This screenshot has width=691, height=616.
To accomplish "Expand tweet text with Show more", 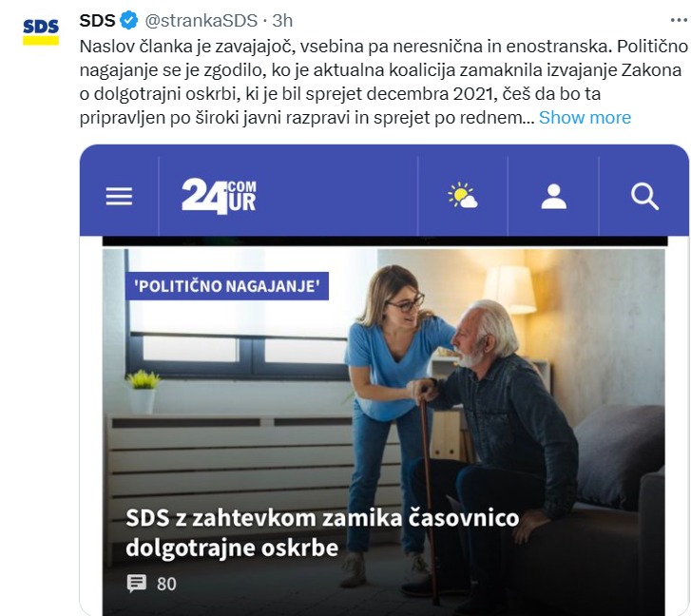I will pos(585,118).
